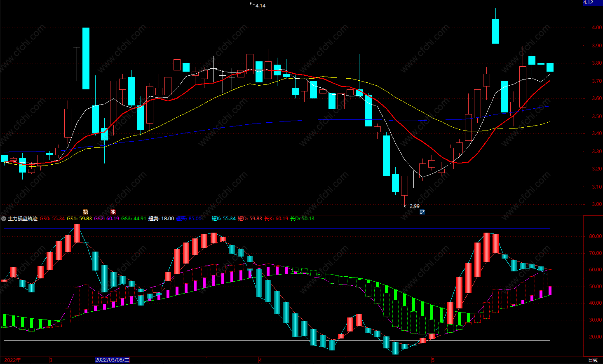Click the 财 marker icon near the 2.99 low

point(422,212)
